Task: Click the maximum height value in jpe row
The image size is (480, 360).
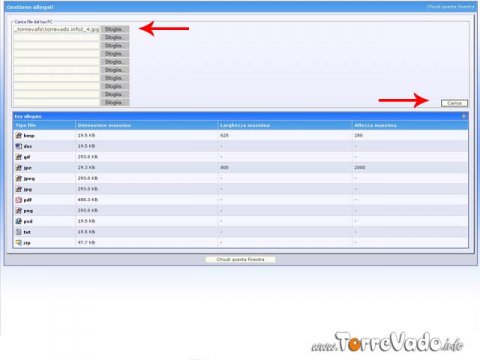Action: coord(360,167)
